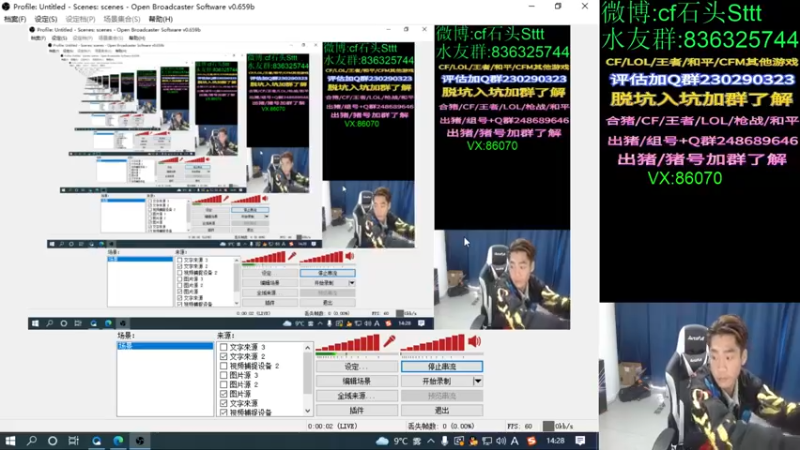Uncheck the 文字来源 source without number
This screenshot has width=800, height=450.
(x=223, y=403)
